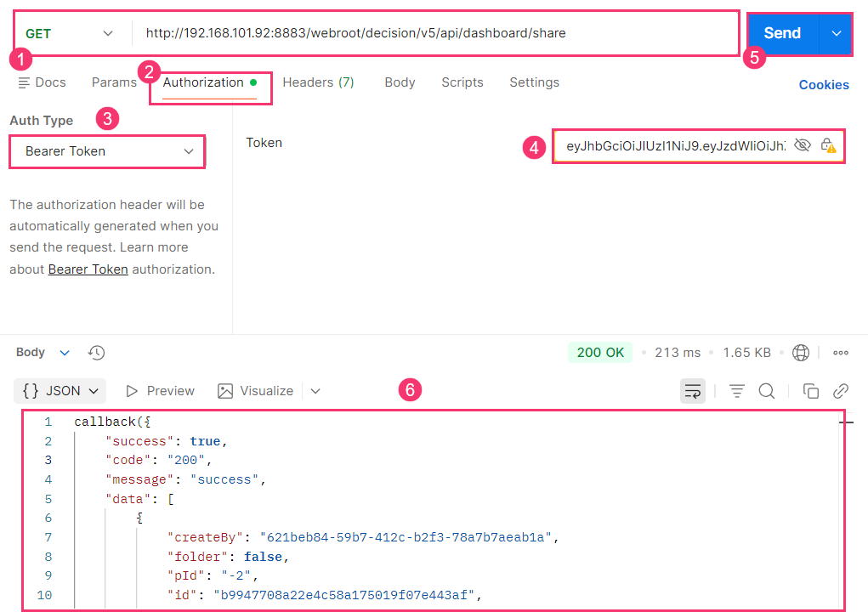Click the Send button
This screenshot has width=868, height=612.
(782, 34)
